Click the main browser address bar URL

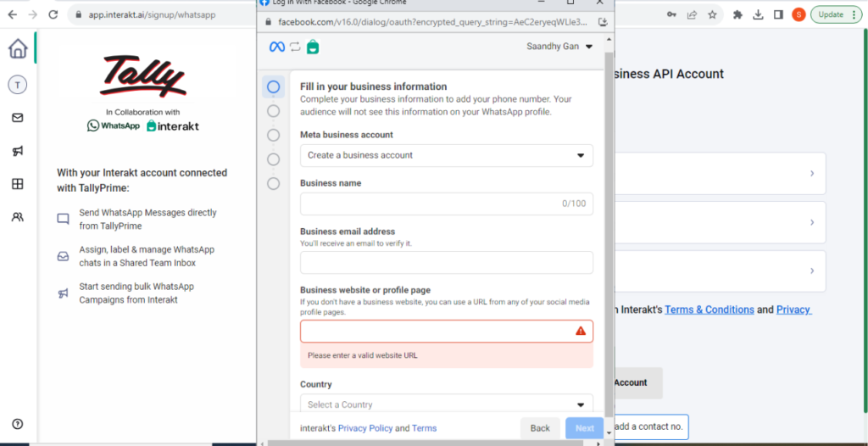[x=153, y=15]
